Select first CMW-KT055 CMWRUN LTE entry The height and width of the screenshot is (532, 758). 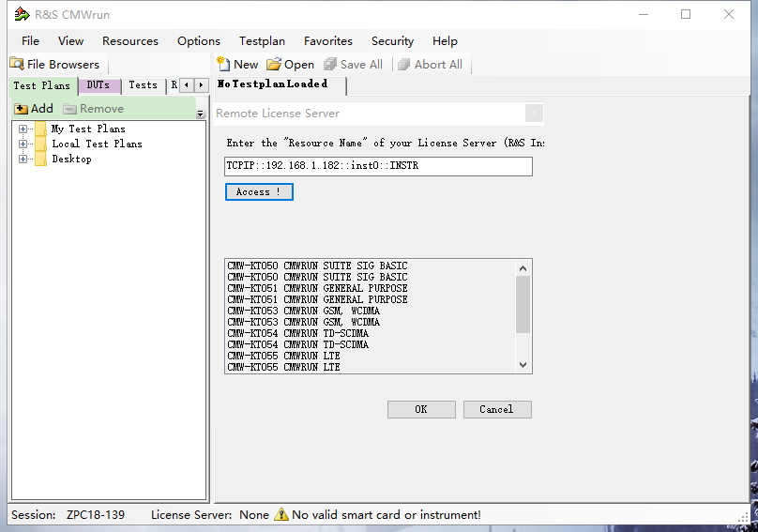[283, 356]
